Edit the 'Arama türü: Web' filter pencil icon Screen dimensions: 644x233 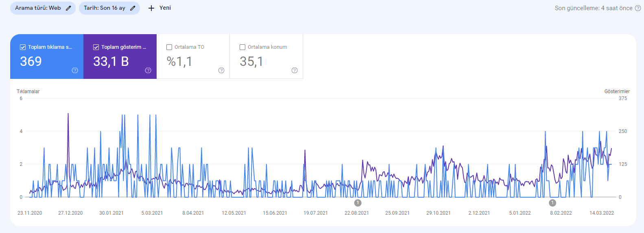coord(68,8)
